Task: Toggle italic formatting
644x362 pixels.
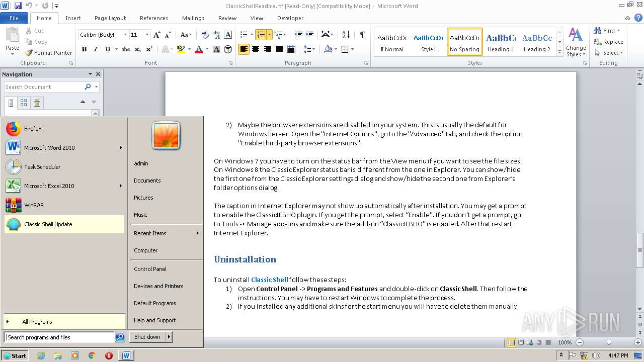Action: pos(96,49)
